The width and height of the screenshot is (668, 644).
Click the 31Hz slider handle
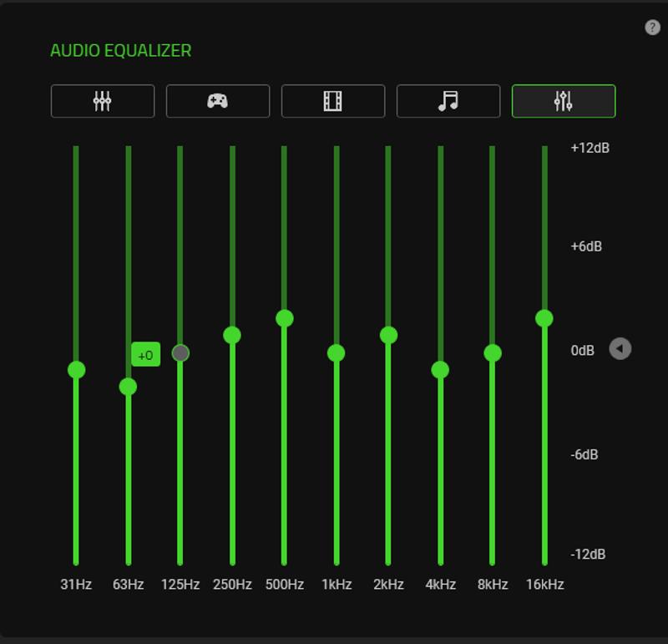(x=77, y=370)
